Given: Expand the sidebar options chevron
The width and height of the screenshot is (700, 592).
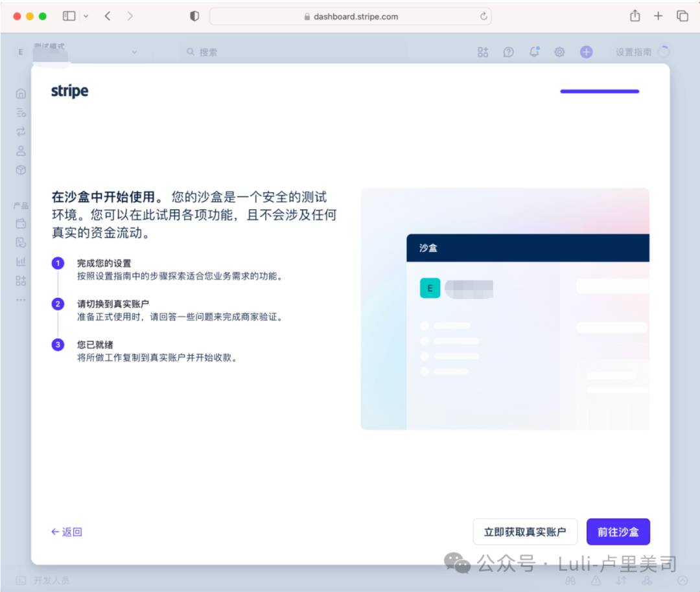Looking at the screenshot, I should (86, 16).
